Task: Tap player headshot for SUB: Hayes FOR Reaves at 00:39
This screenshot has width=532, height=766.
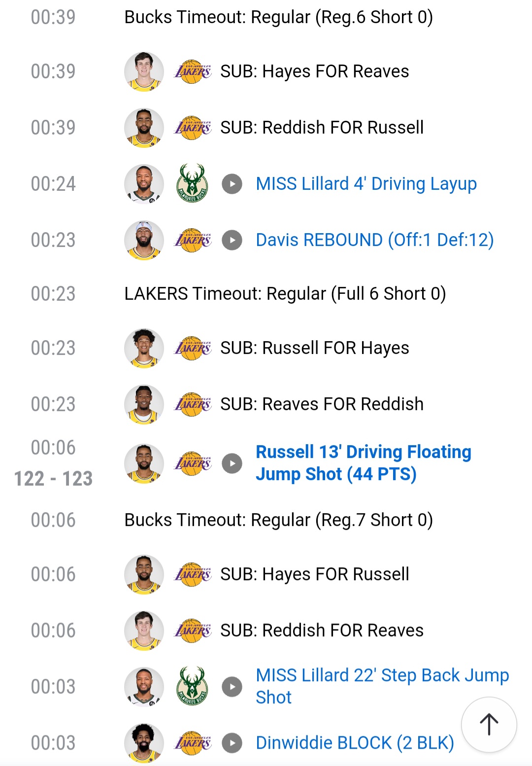Action: (x=144, y=71)
